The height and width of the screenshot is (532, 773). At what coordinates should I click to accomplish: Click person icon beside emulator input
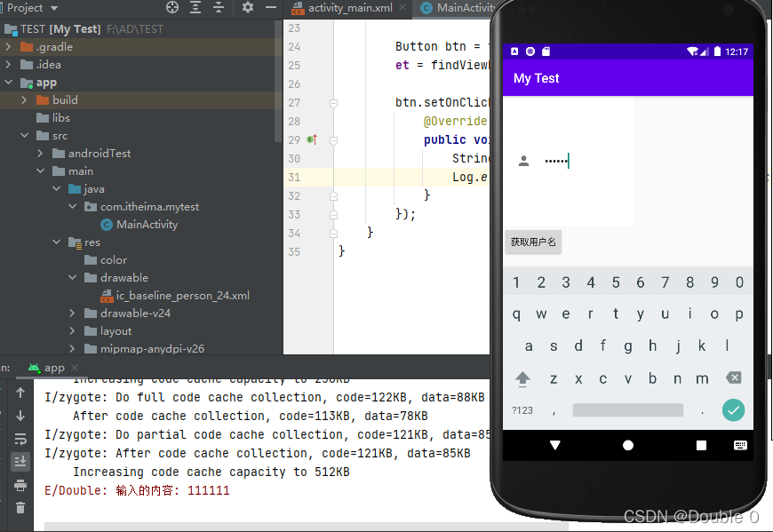(523, 161)
